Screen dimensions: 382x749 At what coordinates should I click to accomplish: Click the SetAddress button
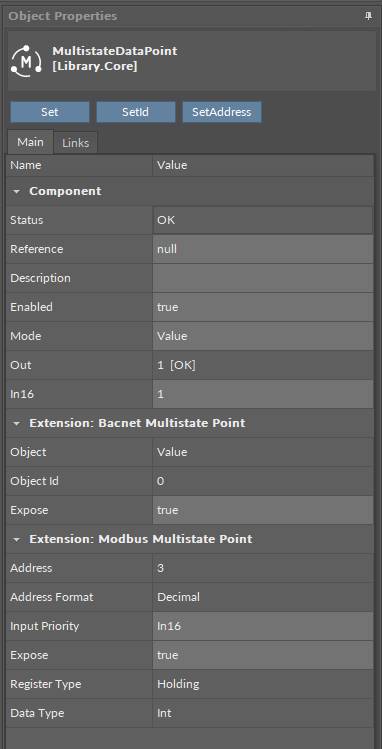pos(222,112)
